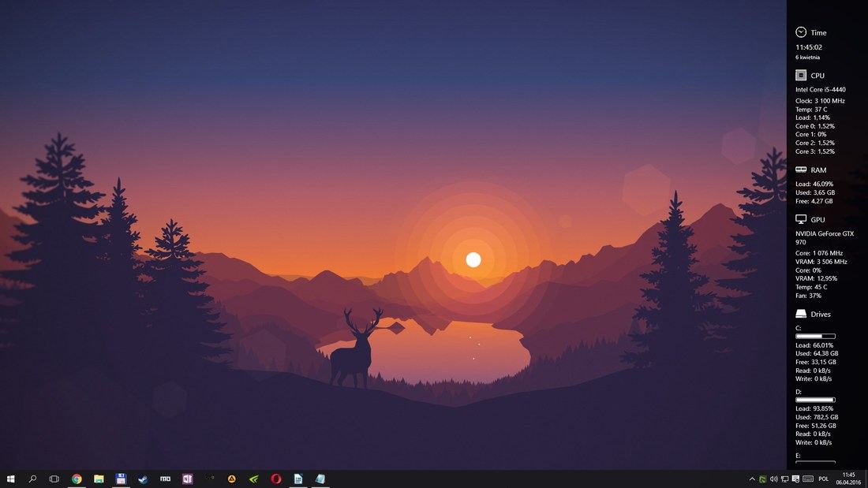Click 'Temp: 37 C' CPU reading
The height and width of the screenshot is (488, 868).
point(811,110)
